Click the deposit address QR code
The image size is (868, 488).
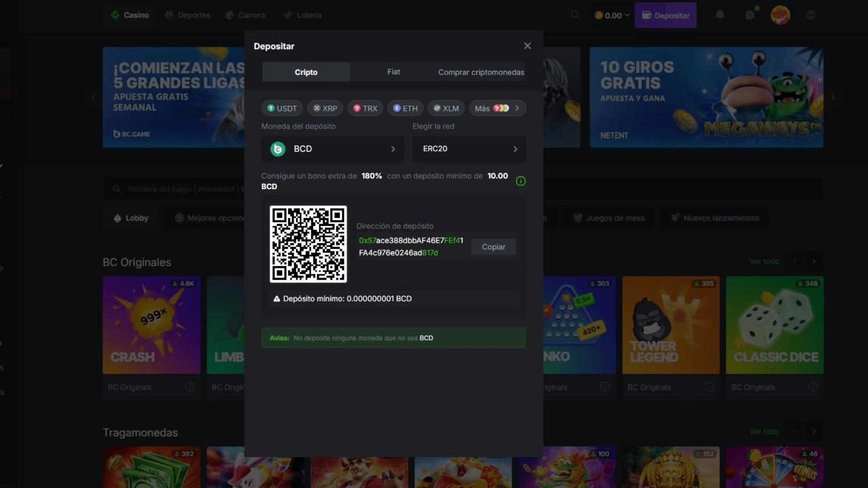point(308,244)
